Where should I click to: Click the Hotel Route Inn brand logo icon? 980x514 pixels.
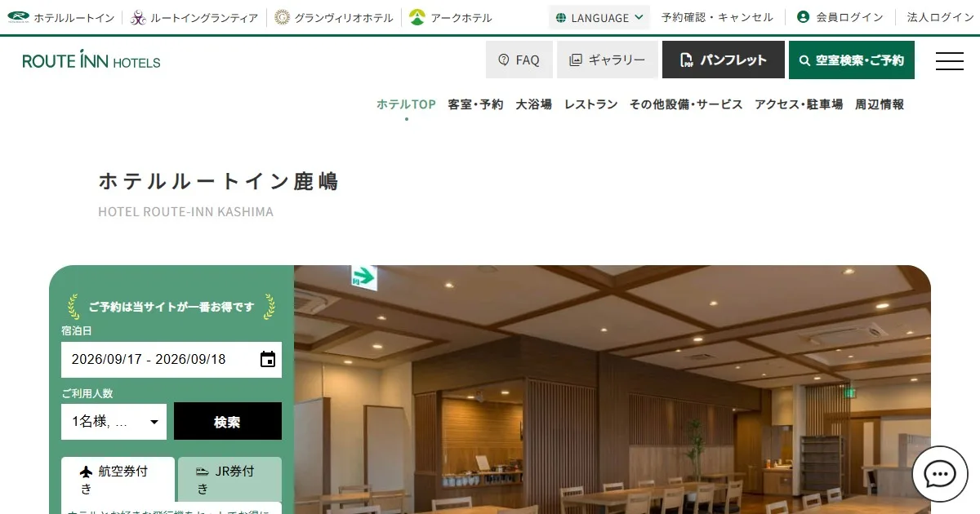click(x=18, y=17)
